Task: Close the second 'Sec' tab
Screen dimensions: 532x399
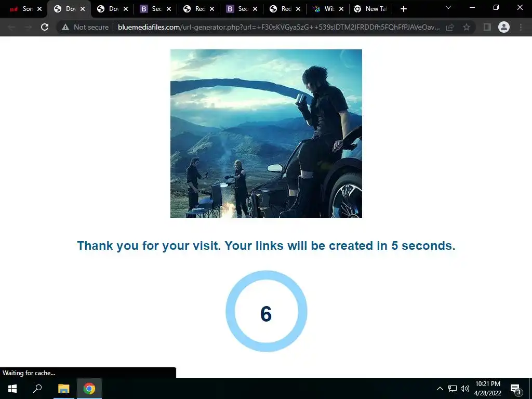Action: click(x=255, y=9)
